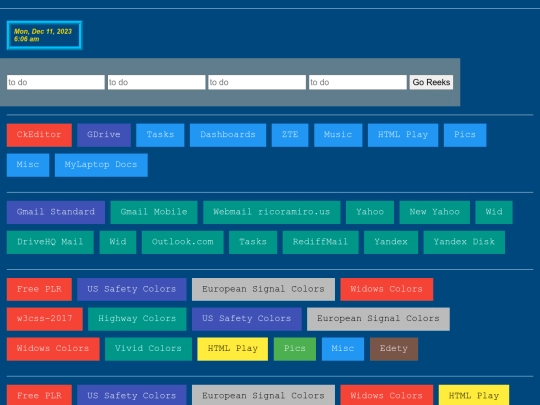Click the Yahoo button left of New Yahoo
This screenshot has width=540, height=405.
370,212
